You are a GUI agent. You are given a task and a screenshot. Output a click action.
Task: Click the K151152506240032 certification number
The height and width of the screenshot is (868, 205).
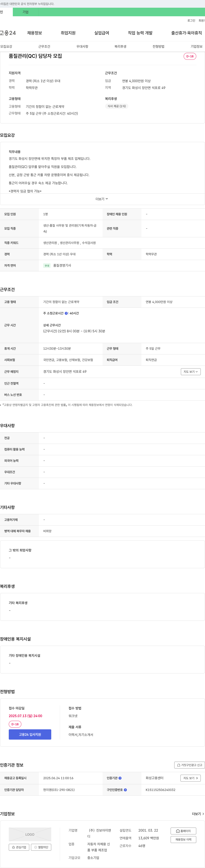click(x=160, y=790)
